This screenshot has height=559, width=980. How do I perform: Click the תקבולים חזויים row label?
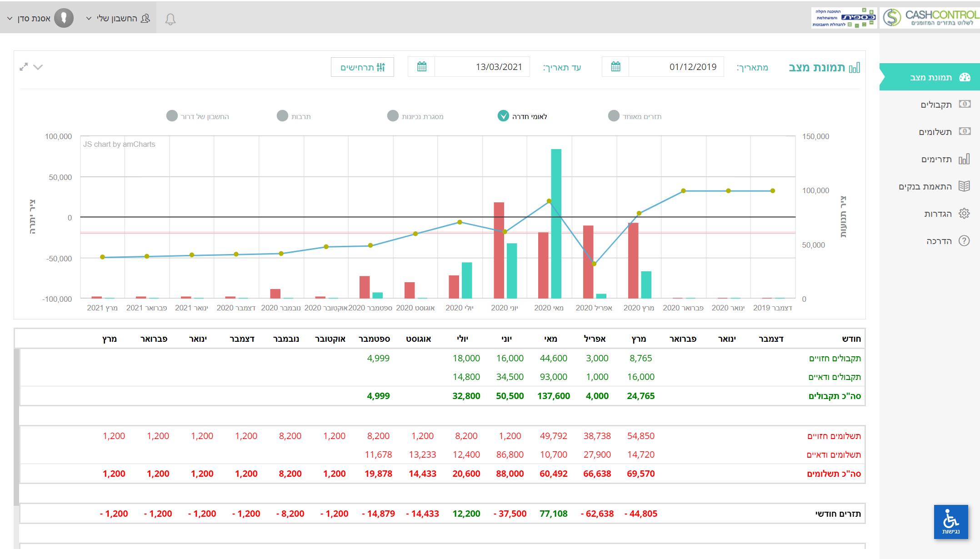point(835,358)
